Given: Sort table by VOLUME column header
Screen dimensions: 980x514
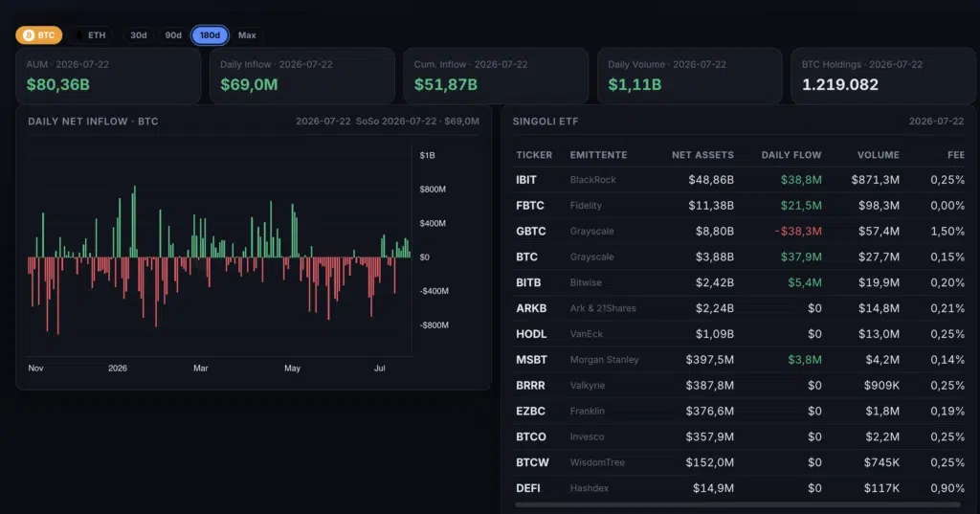Looking at the screenshot, I should point(879,155).
